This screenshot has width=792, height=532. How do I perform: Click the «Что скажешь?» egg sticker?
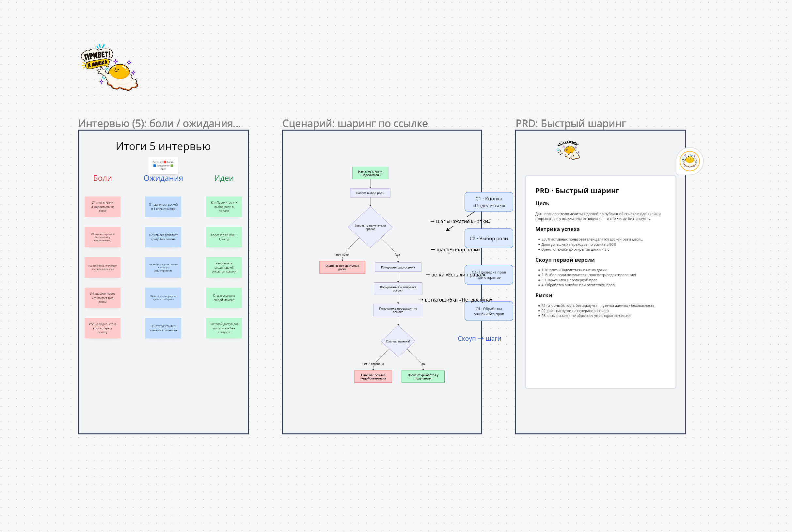click(x=568, y=150)
